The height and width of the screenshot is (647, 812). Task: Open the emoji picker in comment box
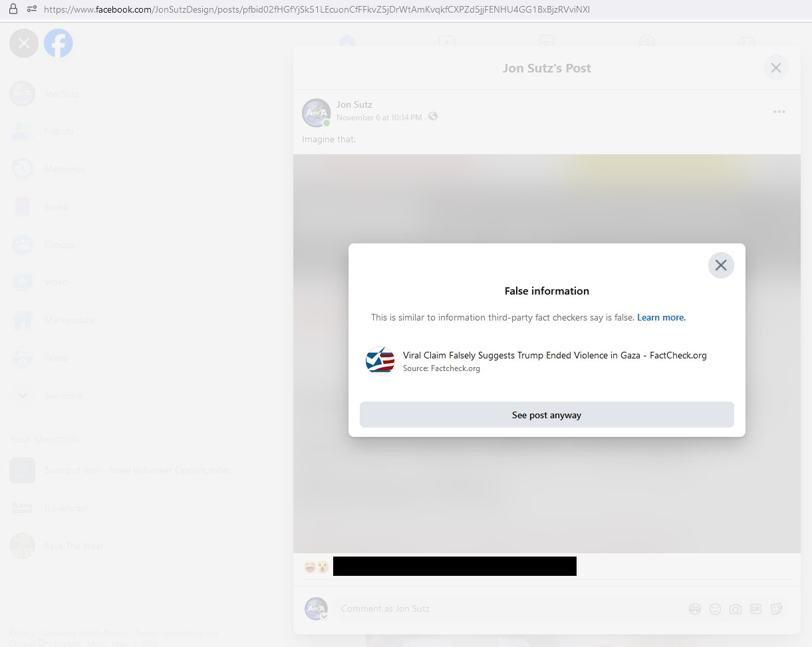coord(715,608)
